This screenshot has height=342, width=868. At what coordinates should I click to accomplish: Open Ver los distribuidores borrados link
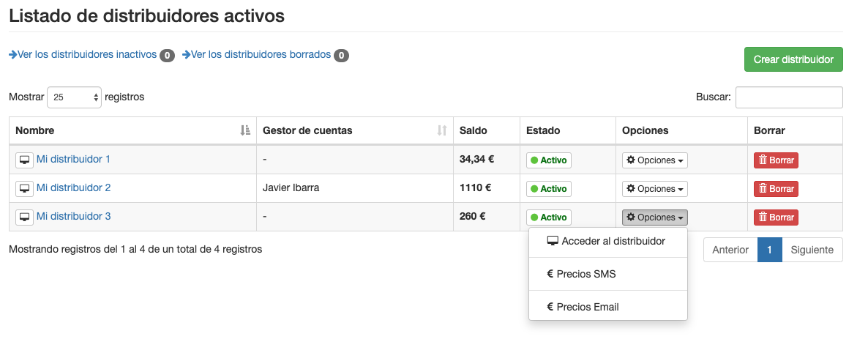(x=261, y=55)
